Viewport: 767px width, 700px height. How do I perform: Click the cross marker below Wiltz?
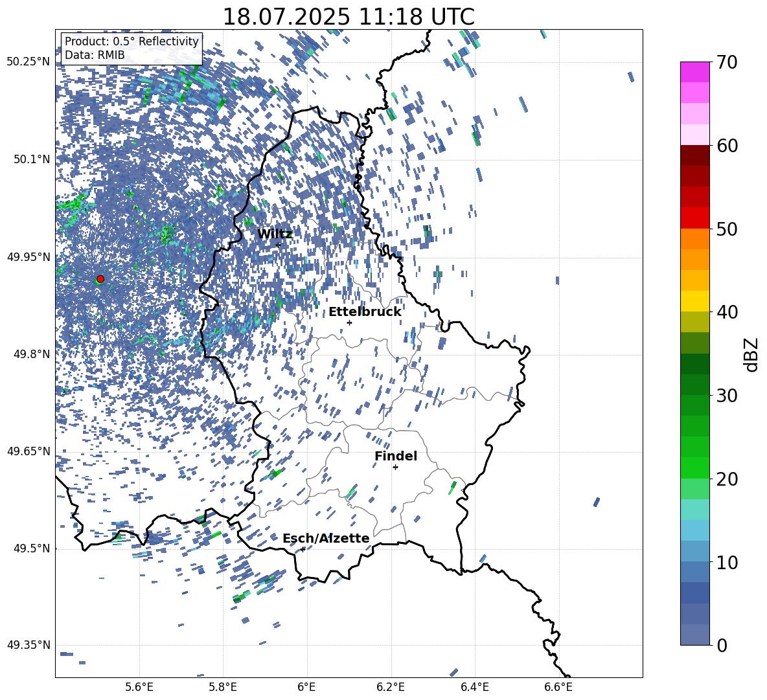pyautogui.click(x=279, y=244)
